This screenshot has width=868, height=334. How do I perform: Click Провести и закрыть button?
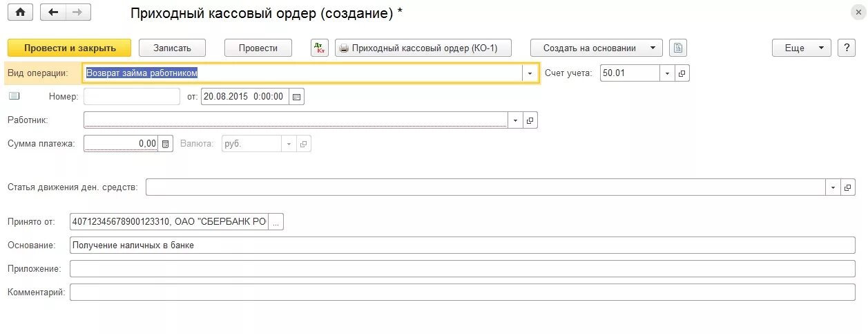click(69, 48)
